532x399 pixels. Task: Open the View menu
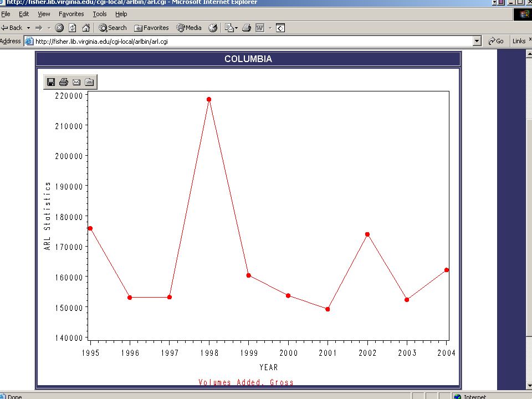44,14
